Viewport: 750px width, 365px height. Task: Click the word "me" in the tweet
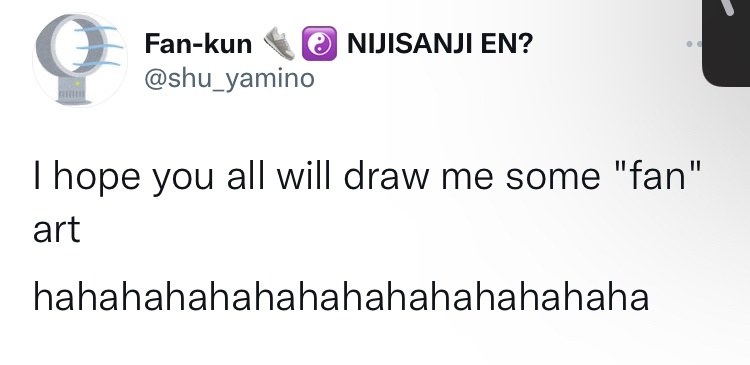coord(469,178)
